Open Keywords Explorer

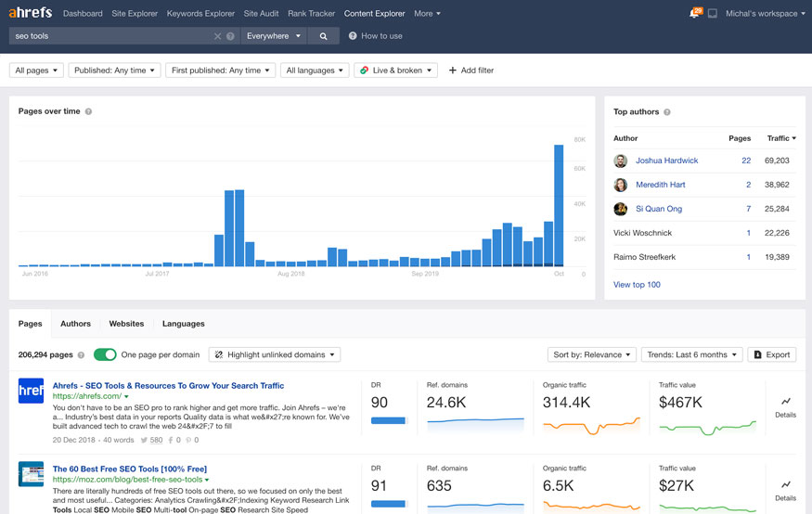(200, 14)
